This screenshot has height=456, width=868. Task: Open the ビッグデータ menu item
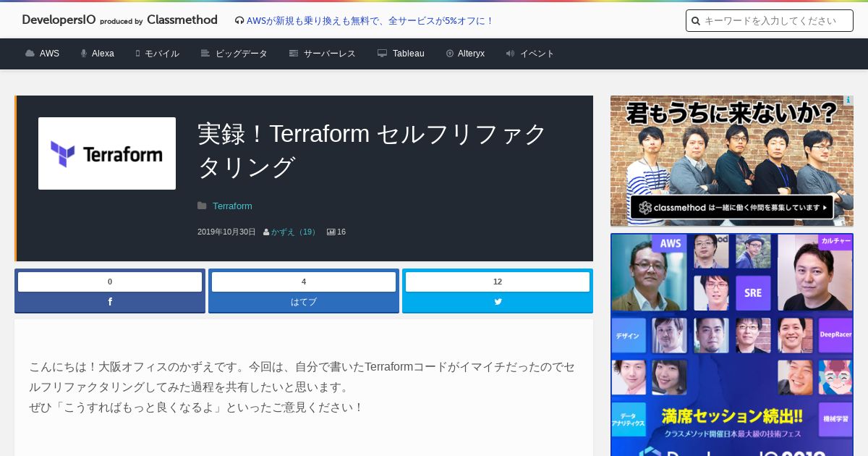tap(242, 54)
